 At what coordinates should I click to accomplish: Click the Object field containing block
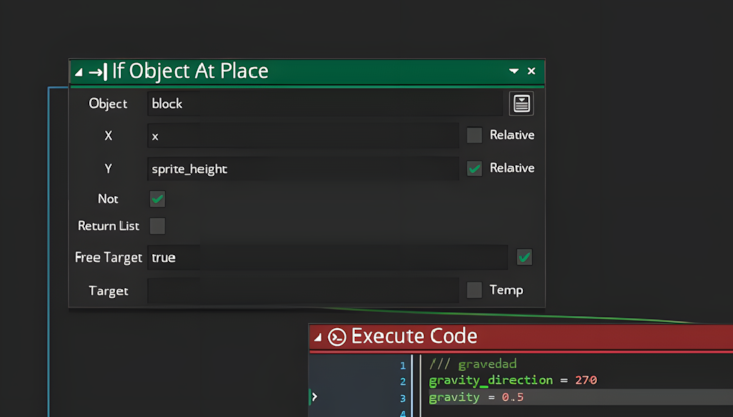coord(325,104)
